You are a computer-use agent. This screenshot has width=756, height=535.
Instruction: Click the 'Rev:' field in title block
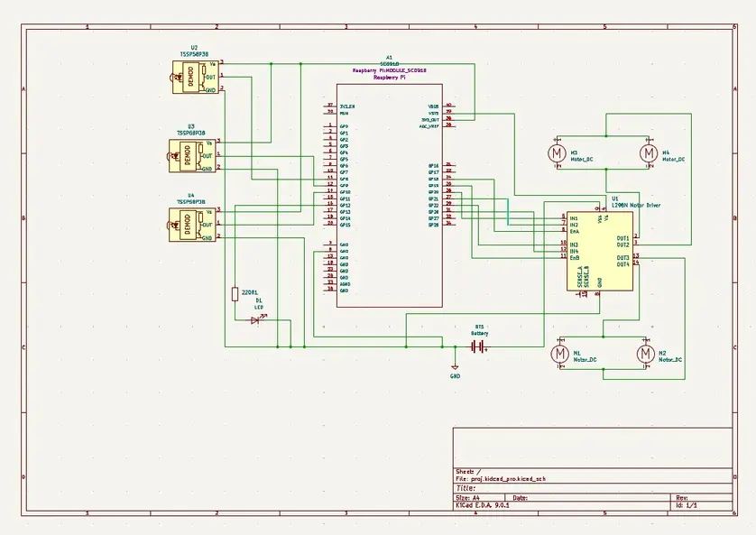pyautogui.click(x=682, y=498)
